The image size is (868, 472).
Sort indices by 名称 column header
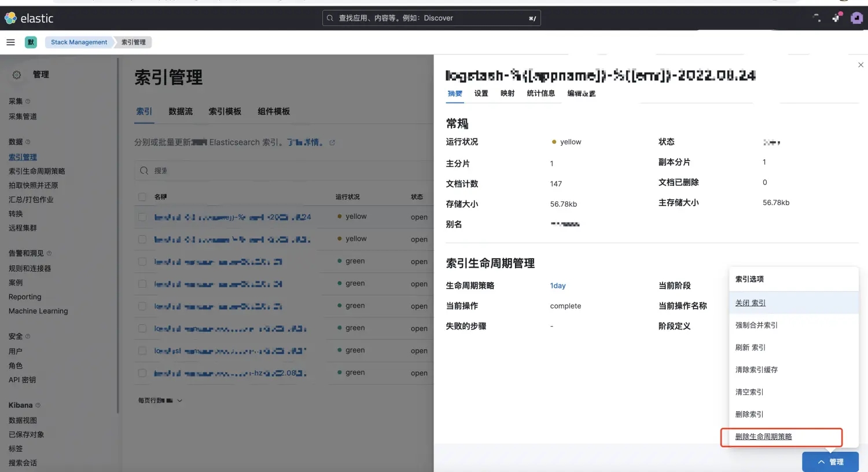tap(161, 197)
